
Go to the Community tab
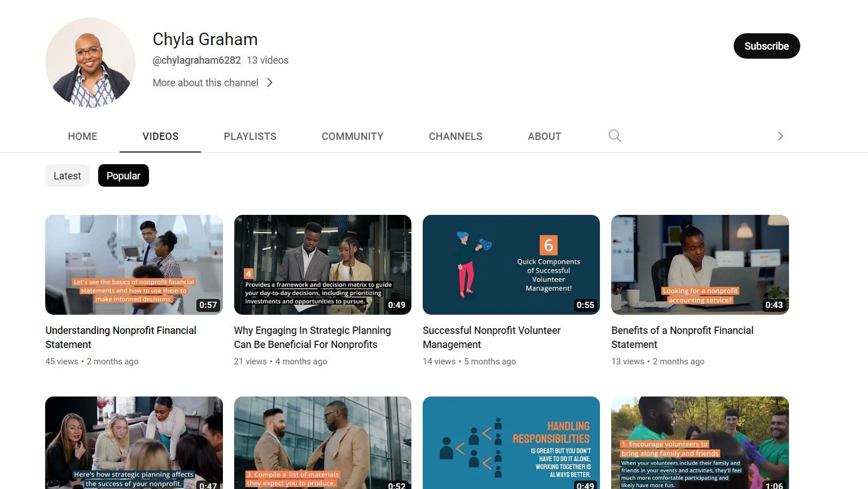(352, 136)
